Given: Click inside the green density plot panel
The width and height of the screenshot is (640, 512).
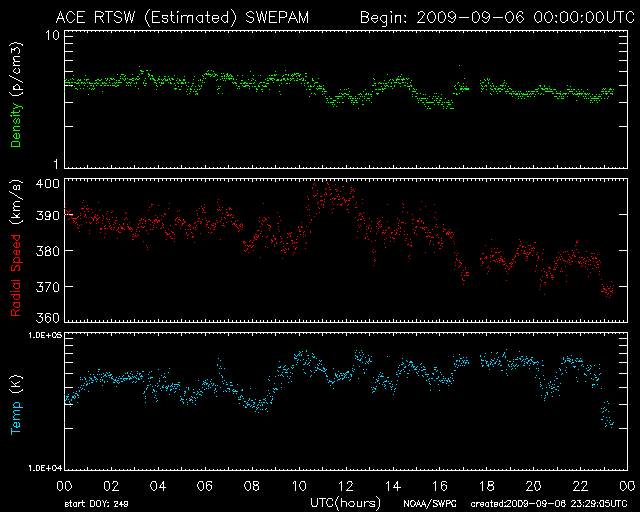Looking at the screenshot, I should tap(346, 99).
